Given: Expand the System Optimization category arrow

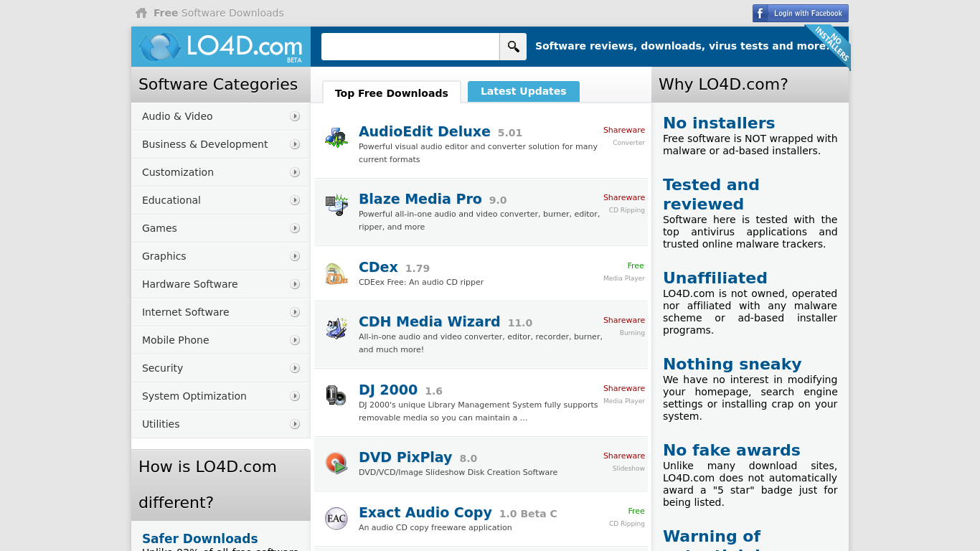Looking at the screenshot, I should [295, 396].
